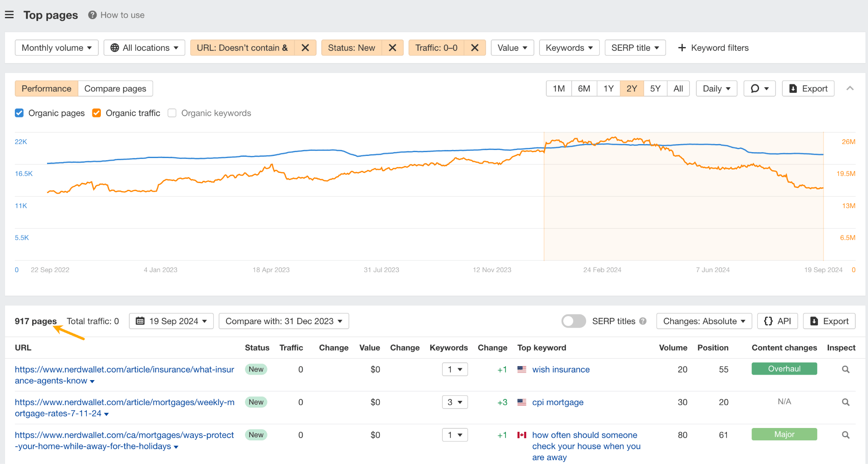
Task: Open the hamburger menu icon
Action: 9,15
